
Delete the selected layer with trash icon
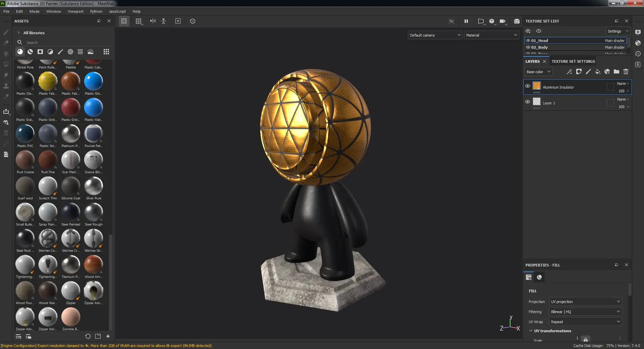[x=626, y=71]
